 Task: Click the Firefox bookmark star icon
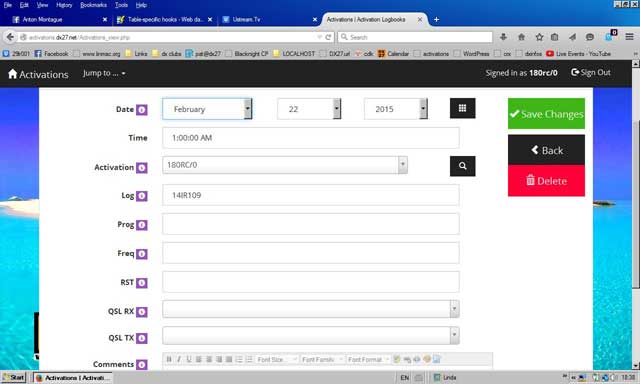coord(539,37)
